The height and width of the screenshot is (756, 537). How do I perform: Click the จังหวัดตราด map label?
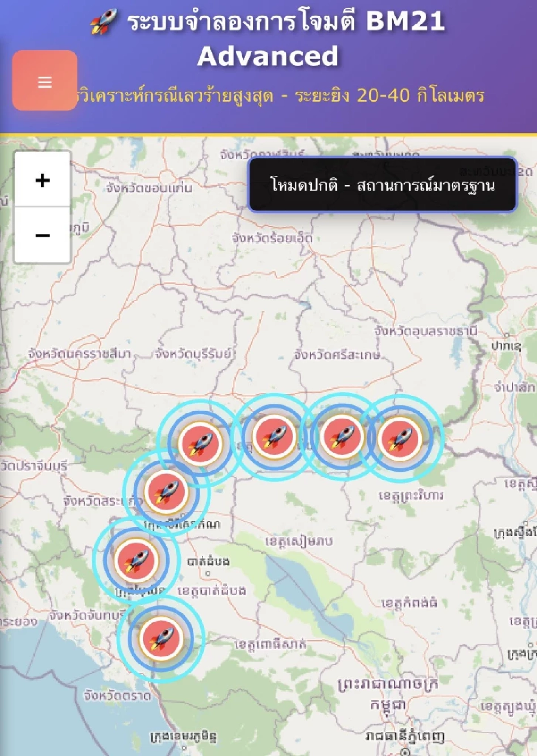pos(117,696)
